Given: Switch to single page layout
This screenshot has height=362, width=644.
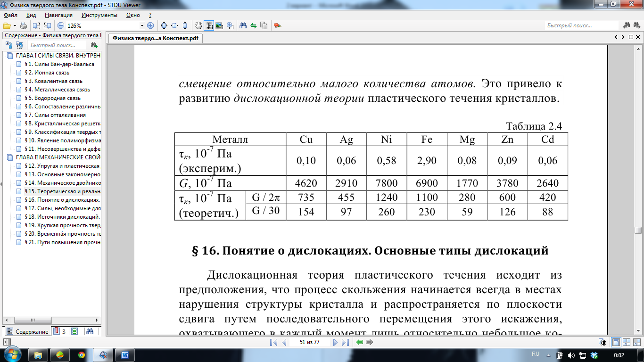Looking at the screenshot, I should point(616,342).
